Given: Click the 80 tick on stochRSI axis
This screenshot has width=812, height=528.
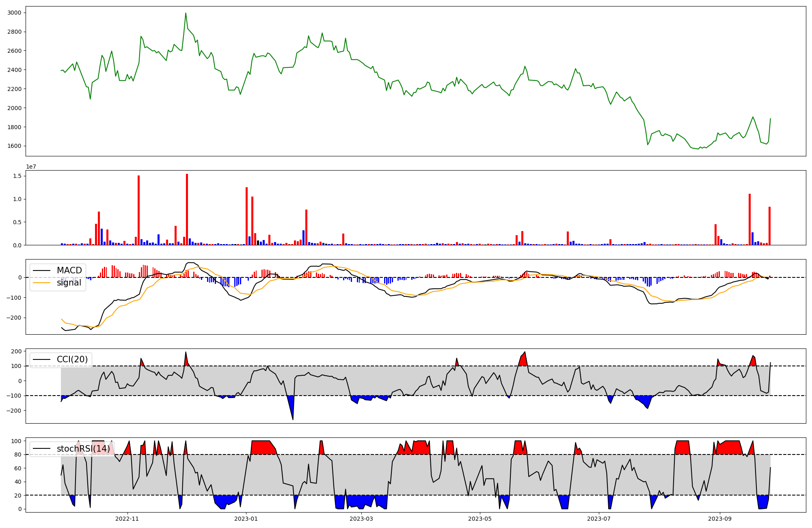Looking at the screenshot, I should pyautogui.click(x=18, y=454).
